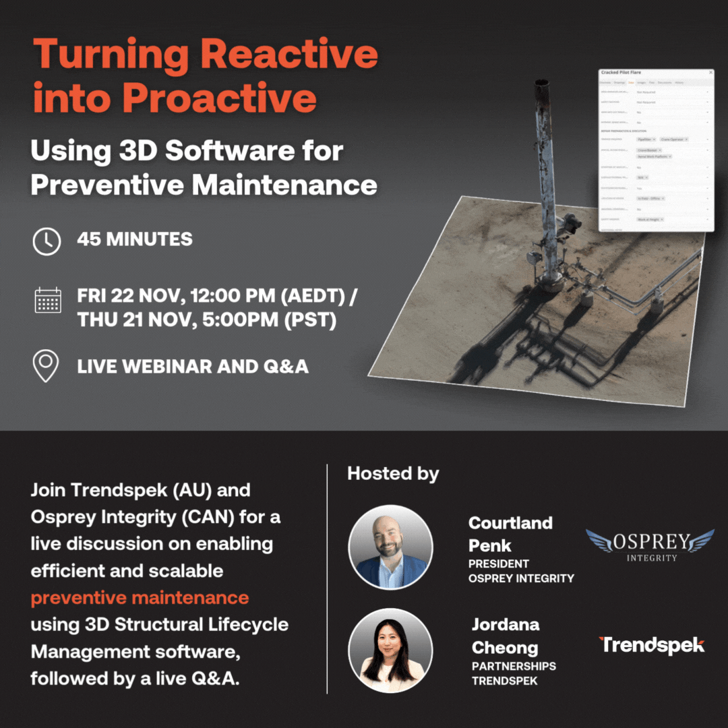
Task: Switch to the Images tab
Action: coord(642,82)
